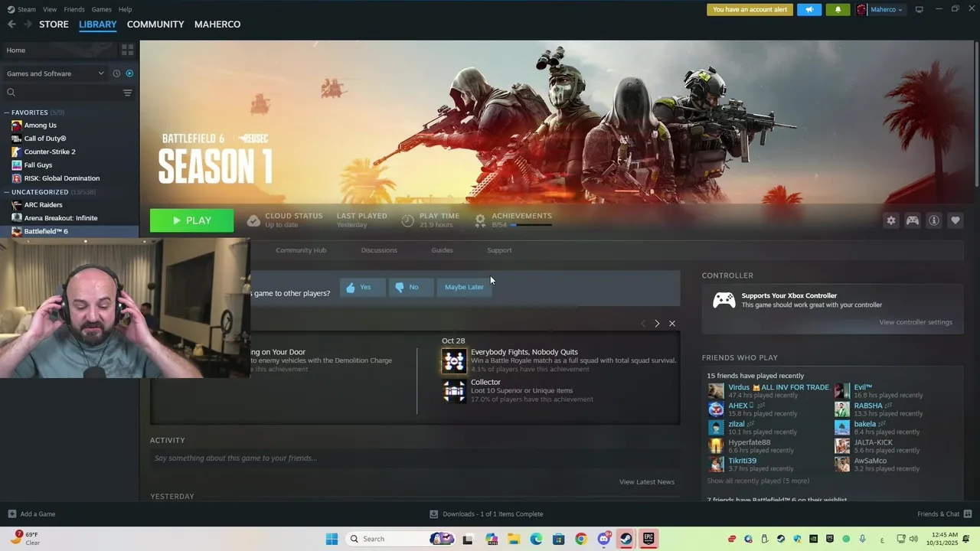Open Windows Start menu
This screenshot has width=980, height=551.
pyautogui.click(x=332, y=539)
